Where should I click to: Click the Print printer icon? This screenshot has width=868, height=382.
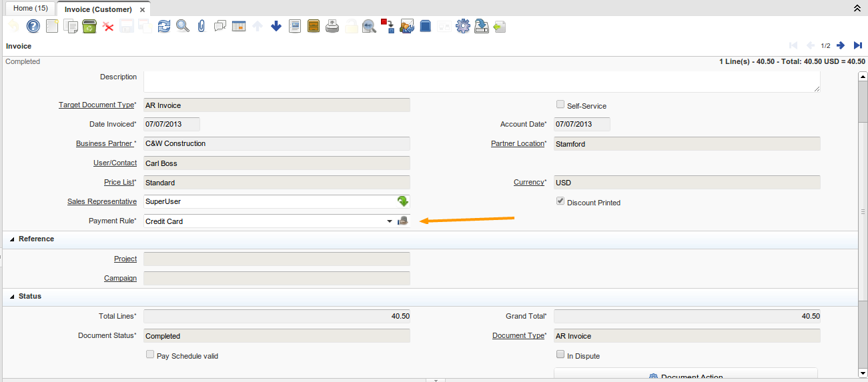[x=332, y=27]
